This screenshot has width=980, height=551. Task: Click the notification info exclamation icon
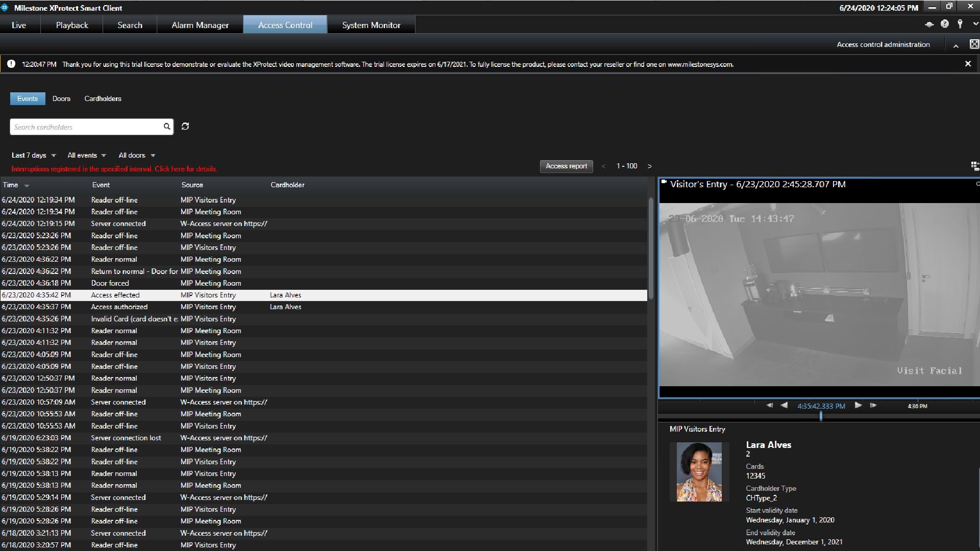coord(11,64)
